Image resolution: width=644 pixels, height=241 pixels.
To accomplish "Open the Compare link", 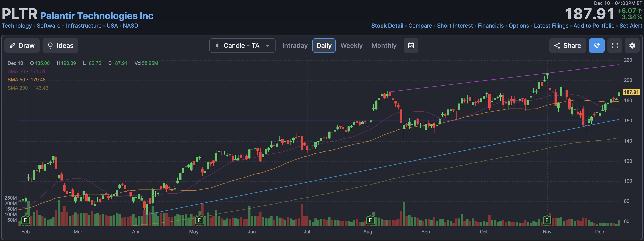I will coord(420,26).
